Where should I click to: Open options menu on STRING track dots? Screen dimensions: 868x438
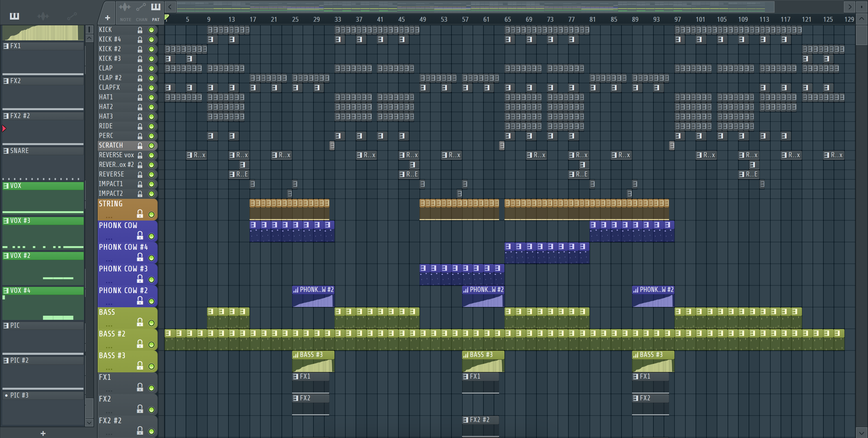(109, 217)
